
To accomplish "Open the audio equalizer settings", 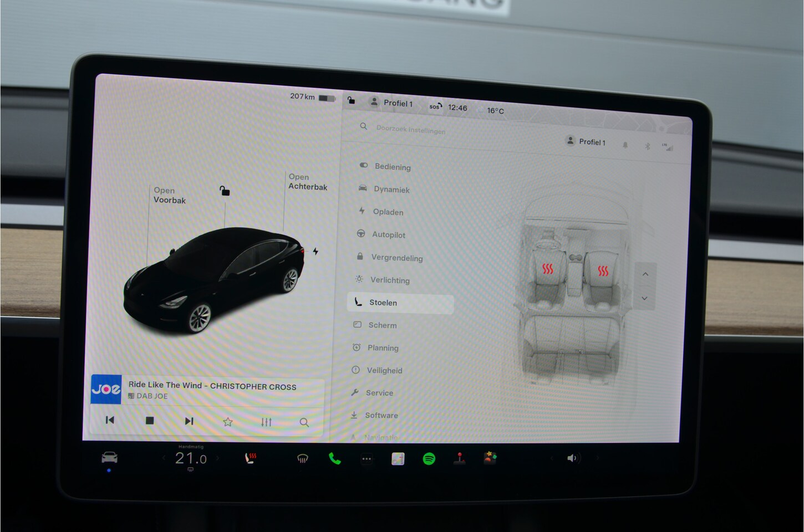I will (266, 422).
